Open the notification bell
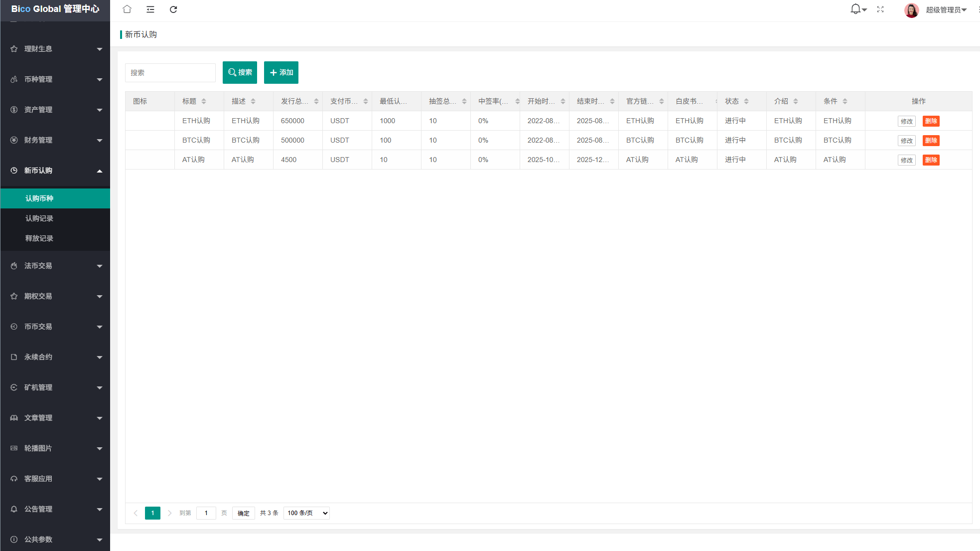Viewport: 980px width, 551px height. pos(856,9)
